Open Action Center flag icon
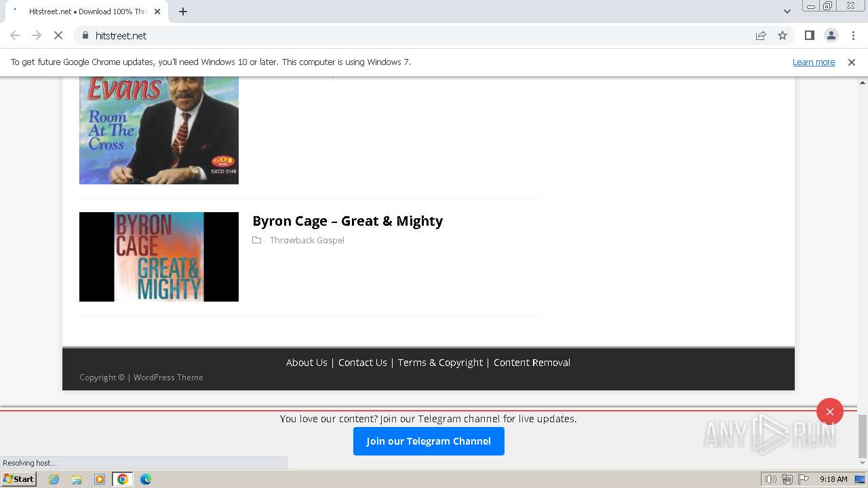This screenshot has width=868, height=488. [804, 479]
